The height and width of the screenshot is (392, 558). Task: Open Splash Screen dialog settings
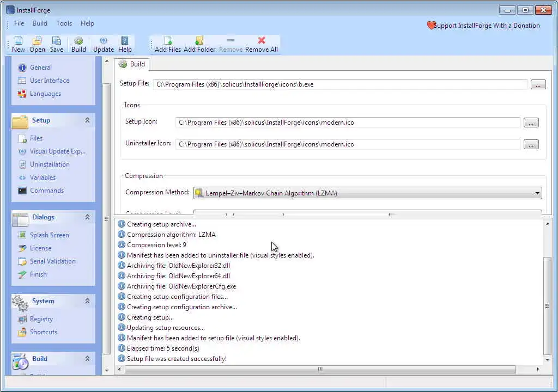click(x=44, y=235)
